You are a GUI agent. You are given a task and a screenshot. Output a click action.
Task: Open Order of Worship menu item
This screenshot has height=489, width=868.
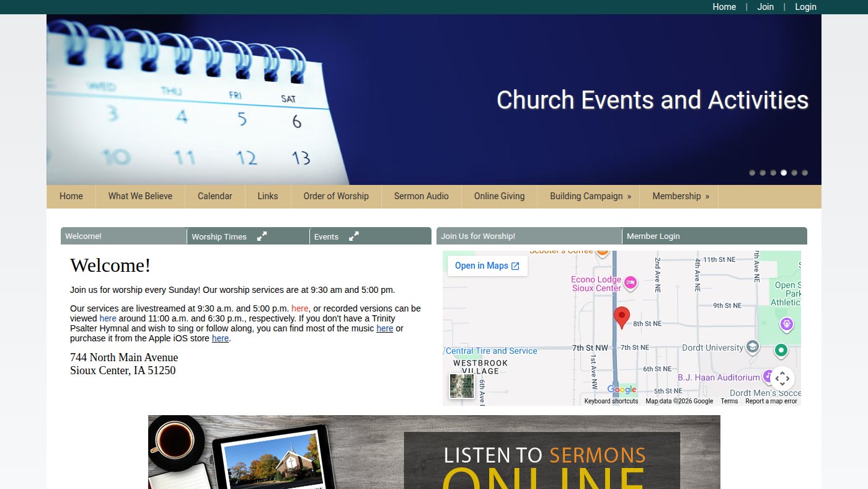coord(336,196)
